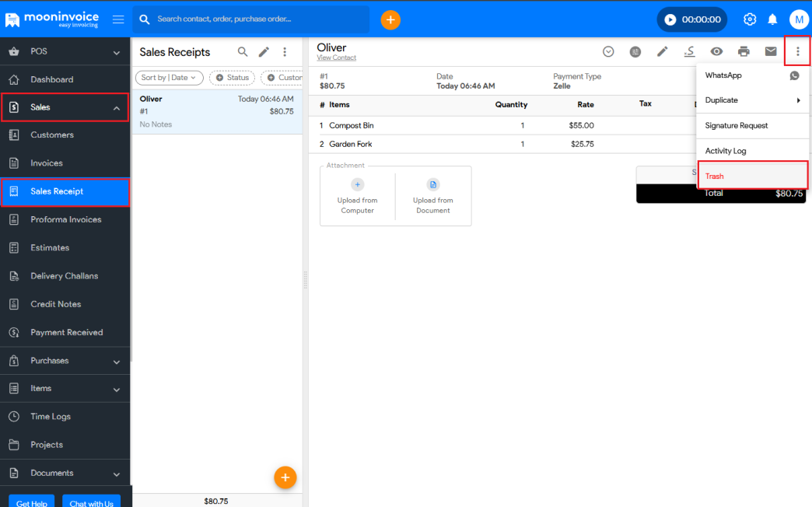Open the M profile avatar
Viewport: 812px width, 507px height.
[799, 19]
